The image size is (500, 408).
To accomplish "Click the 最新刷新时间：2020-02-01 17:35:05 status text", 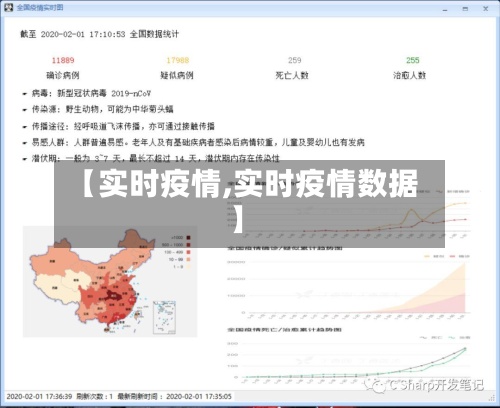I will click(174, 397).
